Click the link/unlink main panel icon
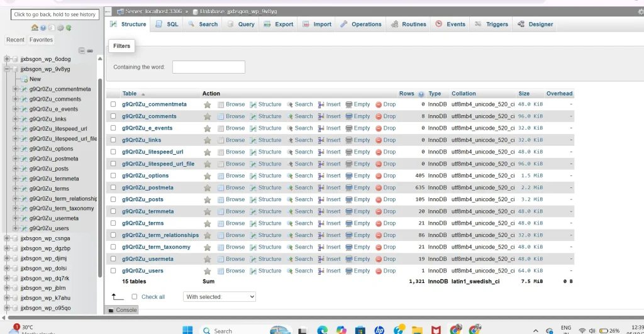The height and width of the screenshot is (334, 644). pyautogui.click(x=90, y=50)
